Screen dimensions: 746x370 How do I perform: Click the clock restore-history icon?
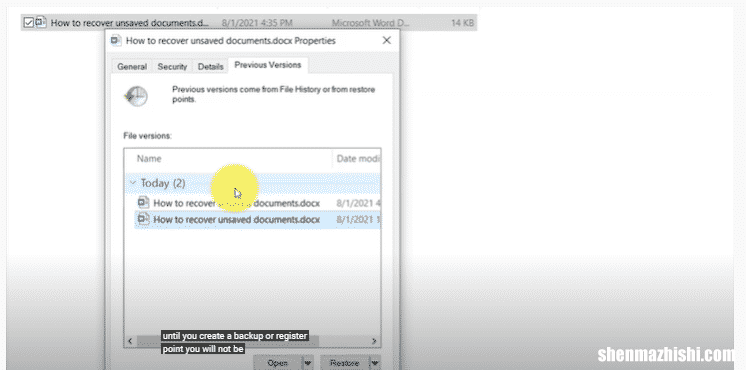(x=136, y=97)
